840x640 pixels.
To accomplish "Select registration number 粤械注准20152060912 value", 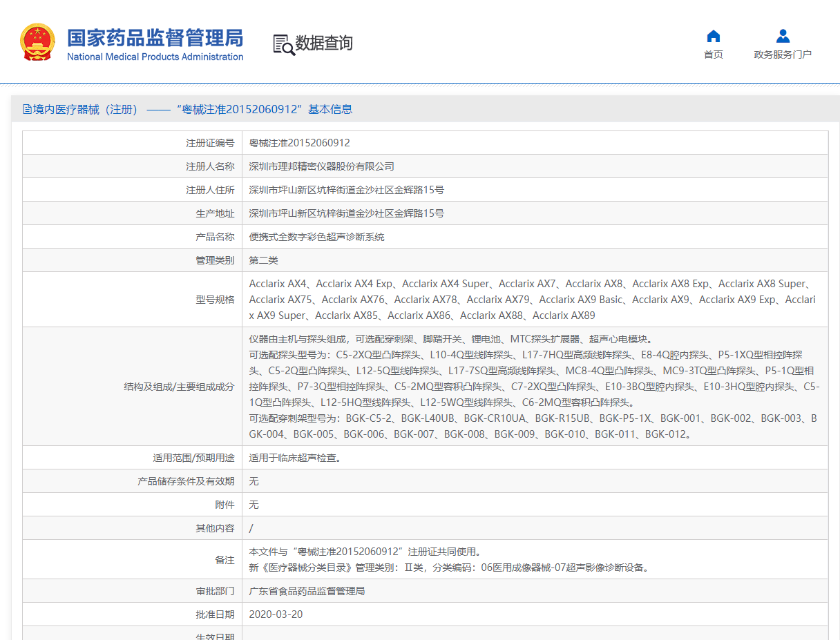I will 300,143.
